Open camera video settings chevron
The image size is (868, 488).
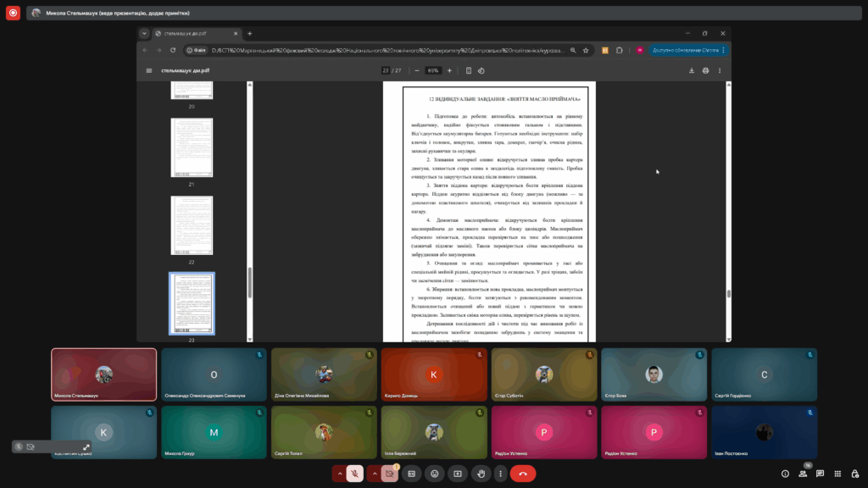tap(375, 474)
